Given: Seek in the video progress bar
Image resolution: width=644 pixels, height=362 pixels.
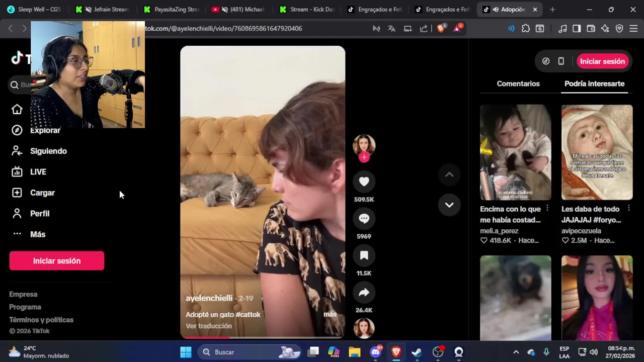Looking at the screenshot, I should (x=263, y=337).
